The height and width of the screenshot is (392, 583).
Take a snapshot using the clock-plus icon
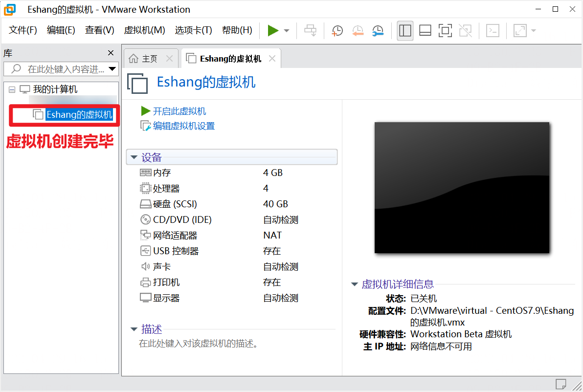[x=337, y=30]
